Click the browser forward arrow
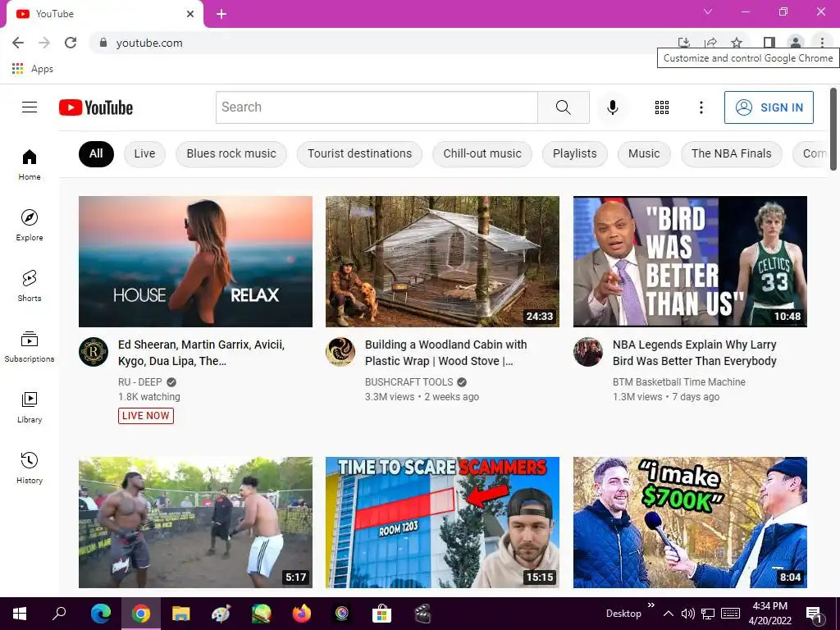This screenshot has width=840, height=630. [44, 43]
